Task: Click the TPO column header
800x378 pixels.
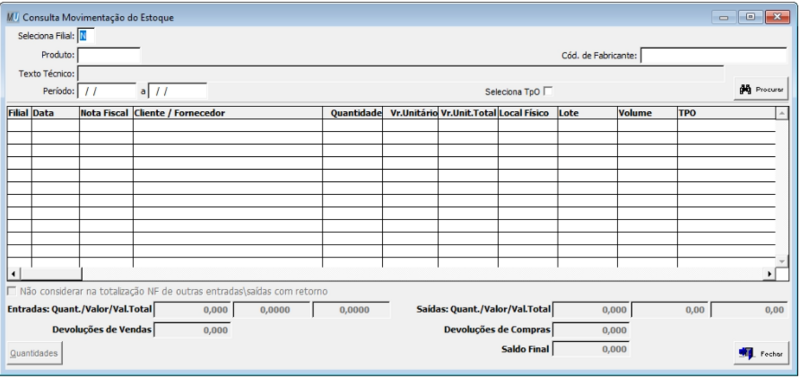Action: pos(726,113)
